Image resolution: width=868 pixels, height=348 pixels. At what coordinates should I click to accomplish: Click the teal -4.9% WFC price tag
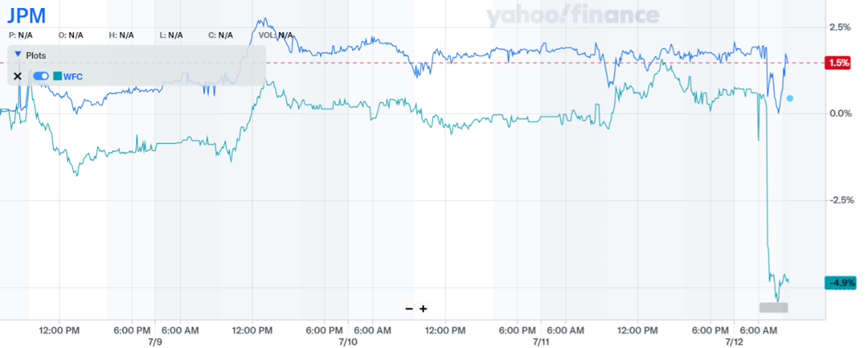(x=841, y=283)
